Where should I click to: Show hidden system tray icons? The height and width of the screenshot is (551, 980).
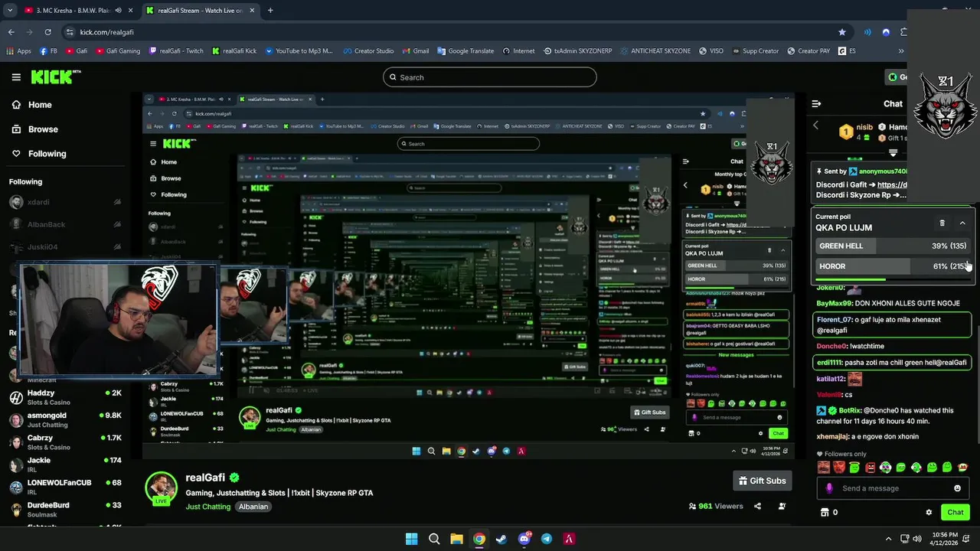click(x=888, y=539)
